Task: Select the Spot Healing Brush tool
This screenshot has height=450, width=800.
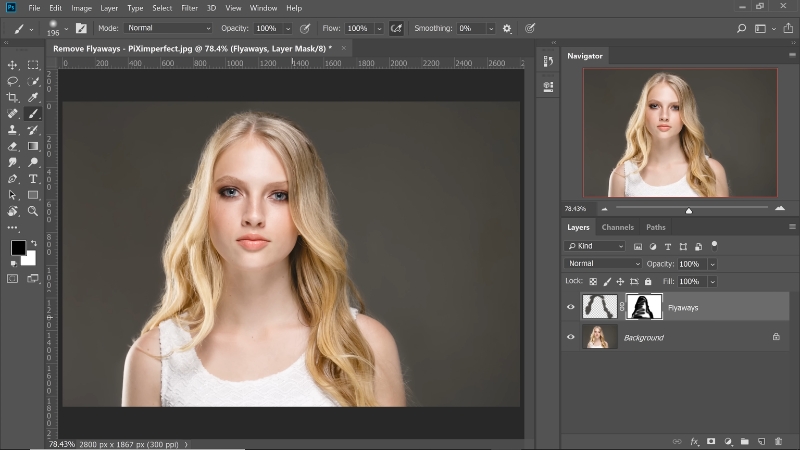Action: [x=12, y=114]
